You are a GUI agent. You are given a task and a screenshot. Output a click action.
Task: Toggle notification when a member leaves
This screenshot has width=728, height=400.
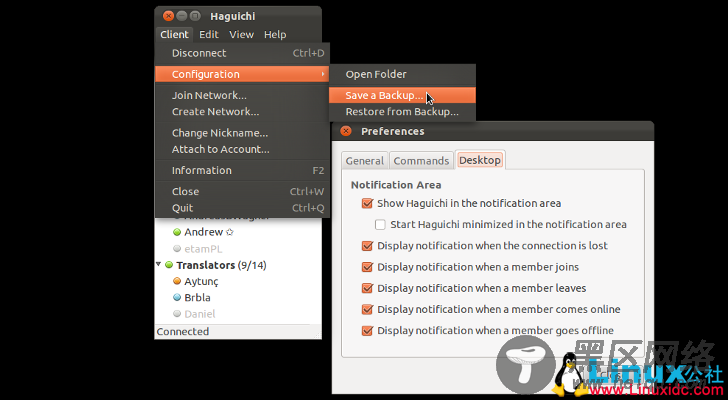[367, 288]
